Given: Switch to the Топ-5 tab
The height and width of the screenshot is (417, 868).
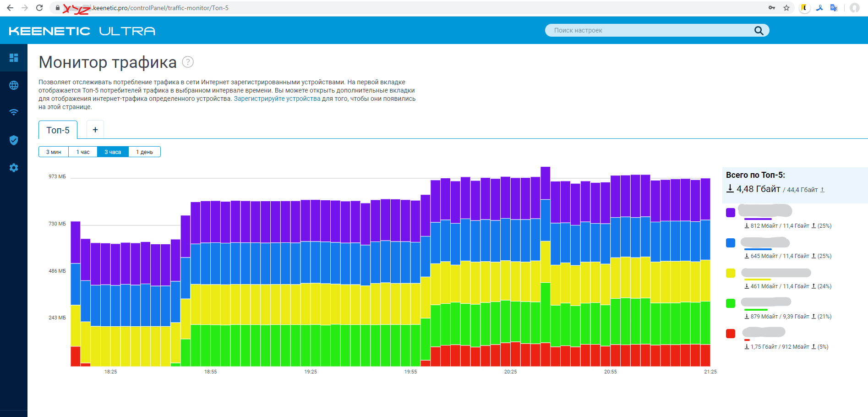Looking at the screenshot, I should pyautogui.click(x=58, y=130).
